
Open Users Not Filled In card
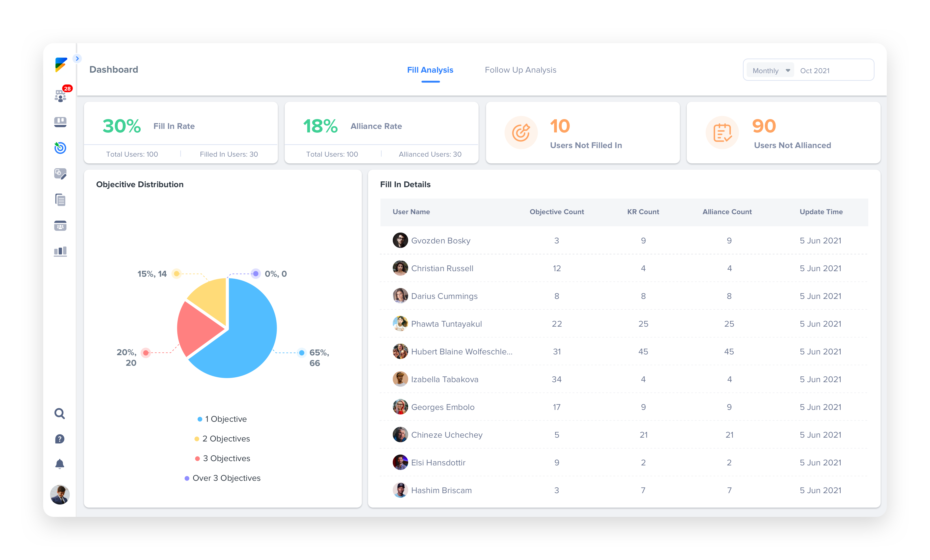(582, 132)
